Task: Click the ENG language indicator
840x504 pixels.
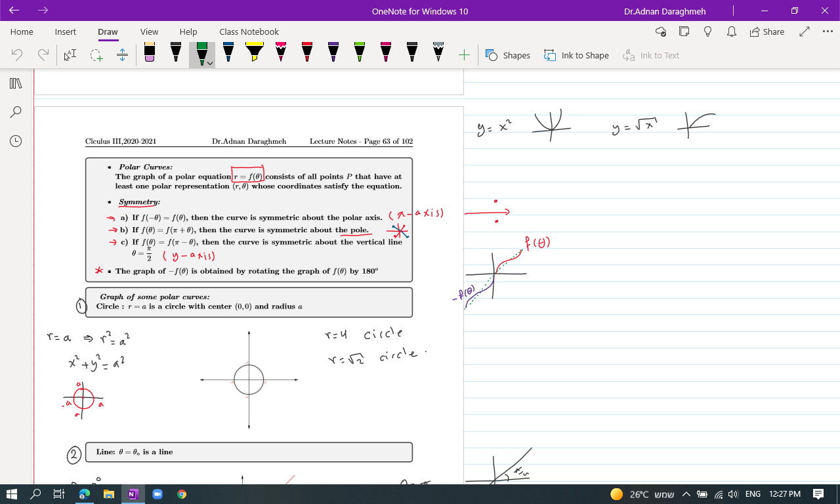Action: point(753,494)
